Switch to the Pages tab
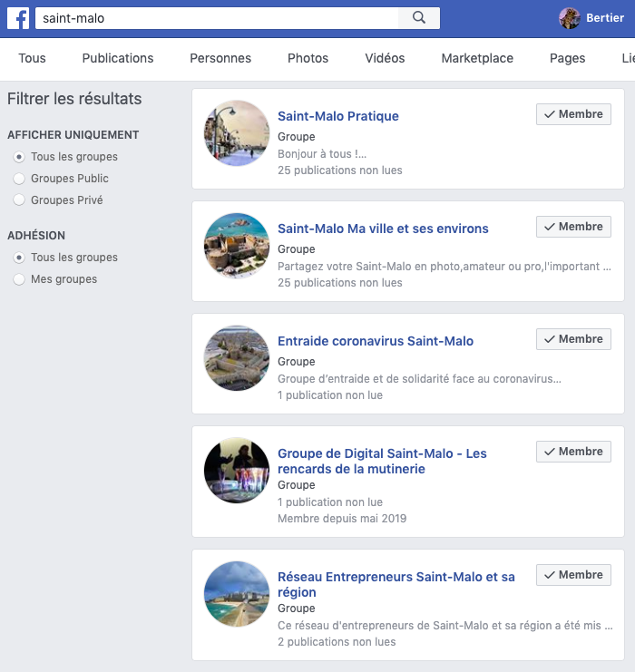 (x=567, y=58)
